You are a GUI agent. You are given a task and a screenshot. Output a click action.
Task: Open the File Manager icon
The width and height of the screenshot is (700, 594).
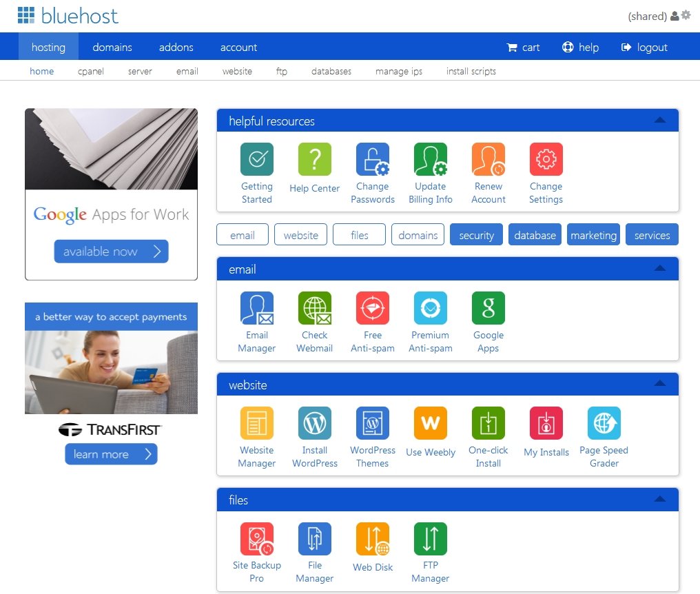(x=315, y=538)
